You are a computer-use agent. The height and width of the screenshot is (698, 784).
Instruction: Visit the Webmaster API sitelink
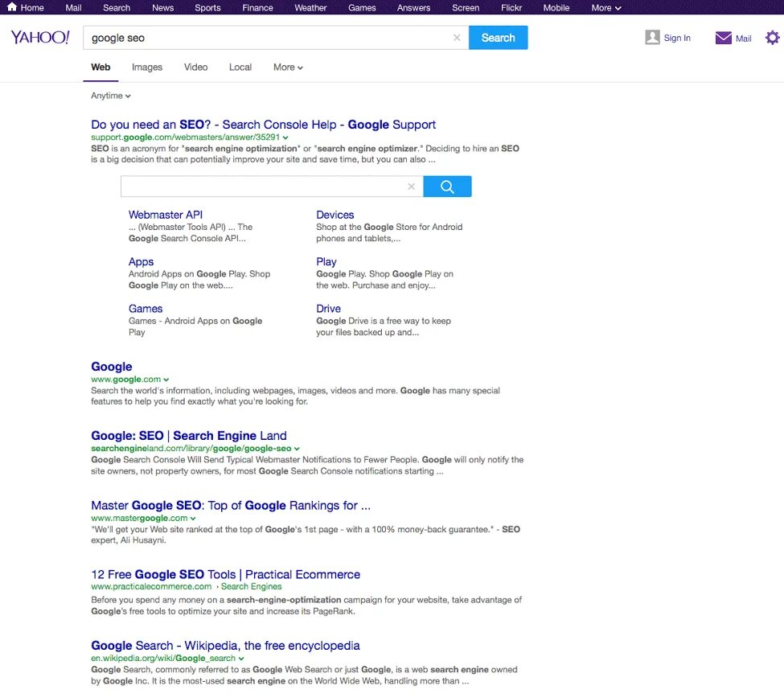165,215
